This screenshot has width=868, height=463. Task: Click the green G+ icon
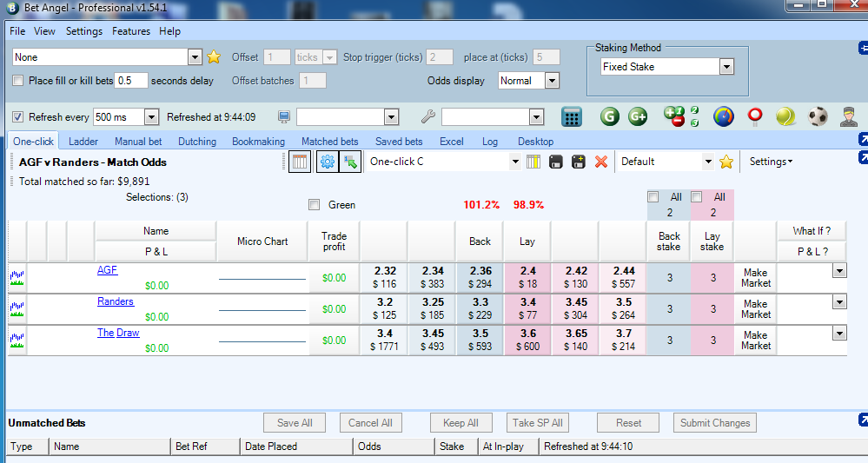point(638,116)
